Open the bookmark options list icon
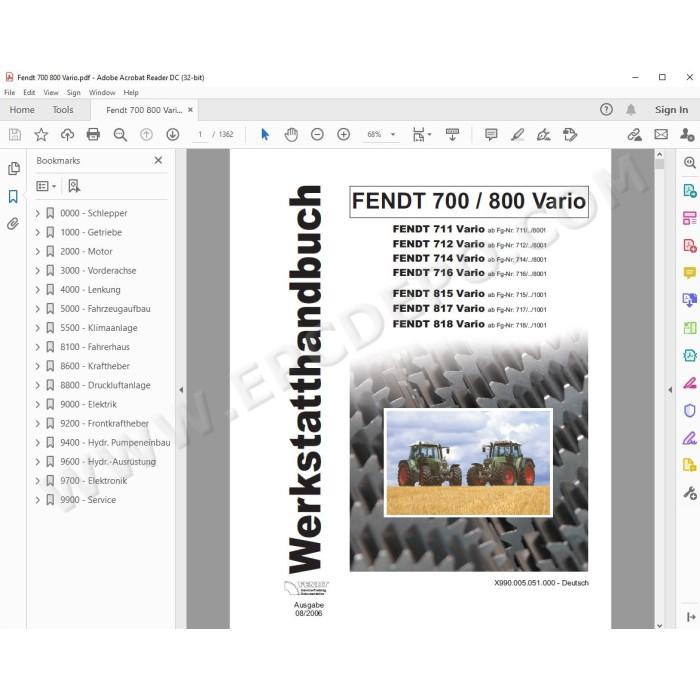Image resolution: width=700 pixels, height=700 pixels. click(46, 186)
